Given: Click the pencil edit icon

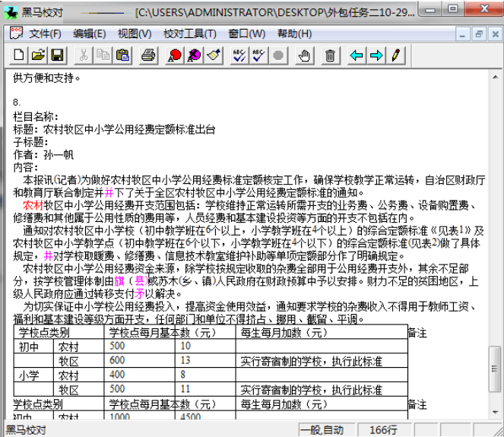Looking at the screenshot, I should click(396, 55).
